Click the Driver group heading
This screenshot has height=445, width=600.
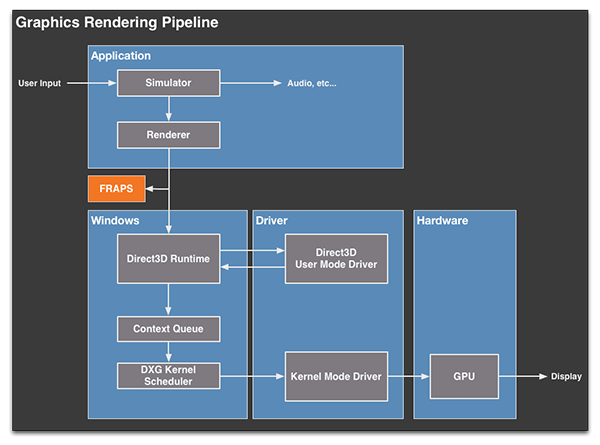click(271, 220)
